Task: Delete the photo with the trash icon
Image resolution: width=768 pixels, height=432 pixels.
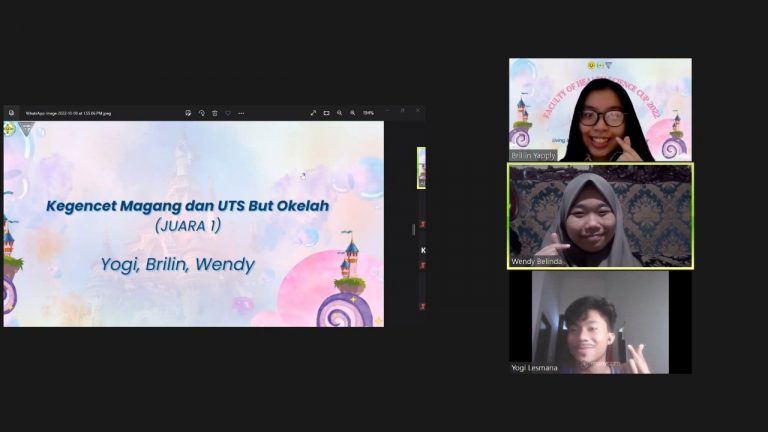Action: click(x=215, y=113)
